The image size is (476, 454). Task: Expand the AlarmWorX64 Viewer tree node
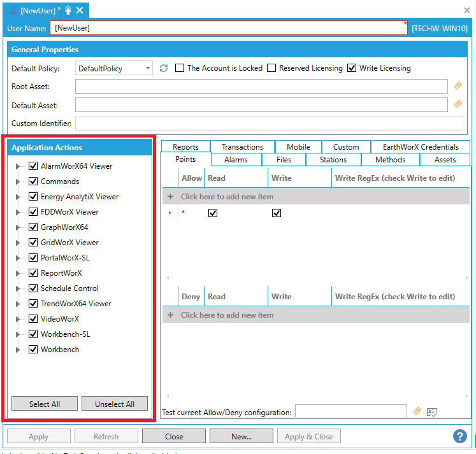click(18, 166)
